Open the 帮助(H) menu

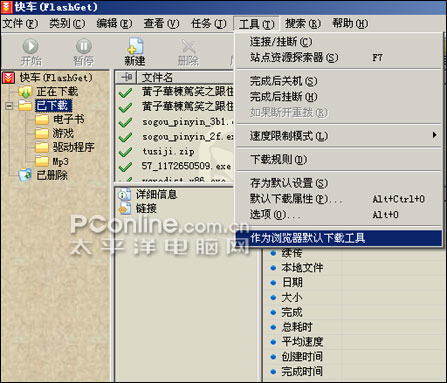[350, 24]
